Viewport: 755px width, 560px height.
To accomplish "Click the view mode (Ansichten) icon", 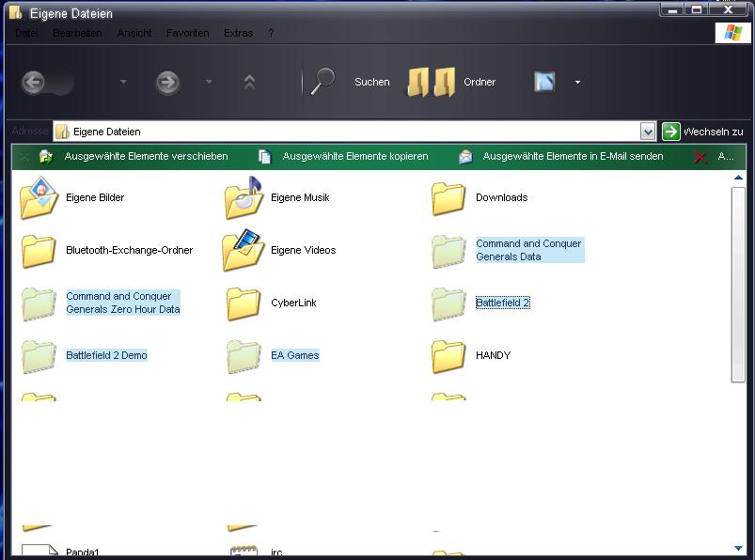I will coord(544,82).
